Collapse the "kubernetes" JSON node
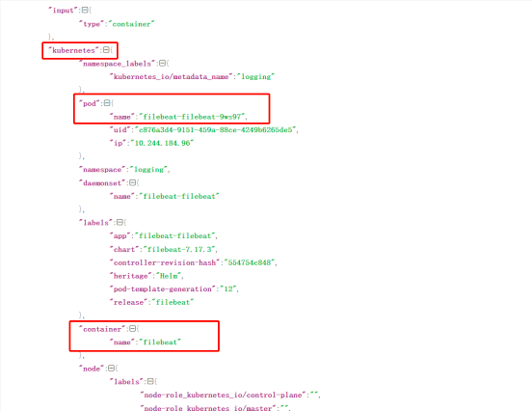The width and height of the screenshot is (532, 411). pyautogui.click(x=106, y=50)
